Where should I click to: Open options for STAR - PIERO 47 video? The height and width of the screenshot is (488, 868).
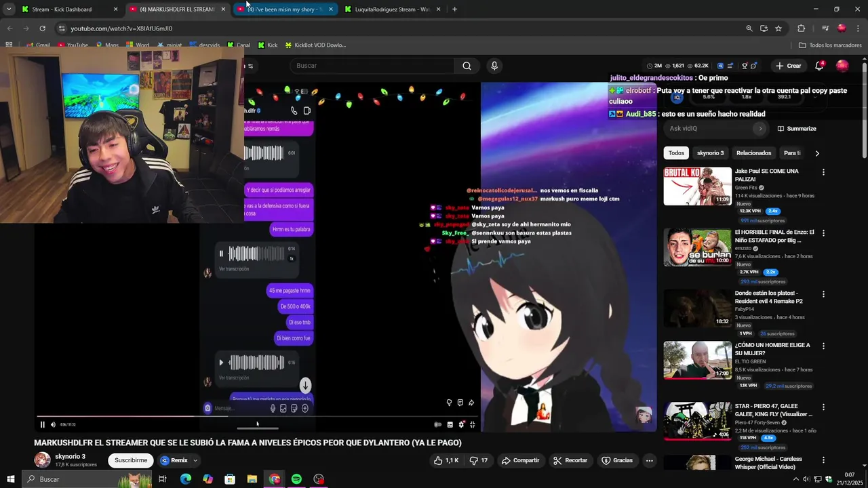coord(823,407)
